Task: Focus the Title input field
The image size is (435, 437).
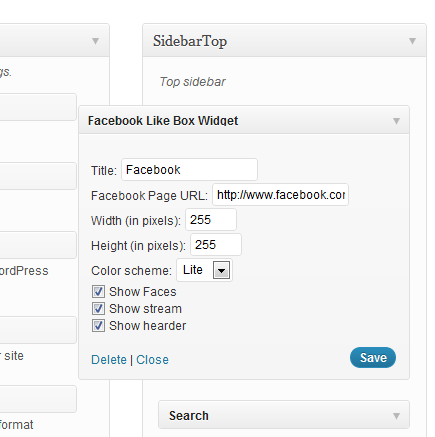Action: (189, 170)
